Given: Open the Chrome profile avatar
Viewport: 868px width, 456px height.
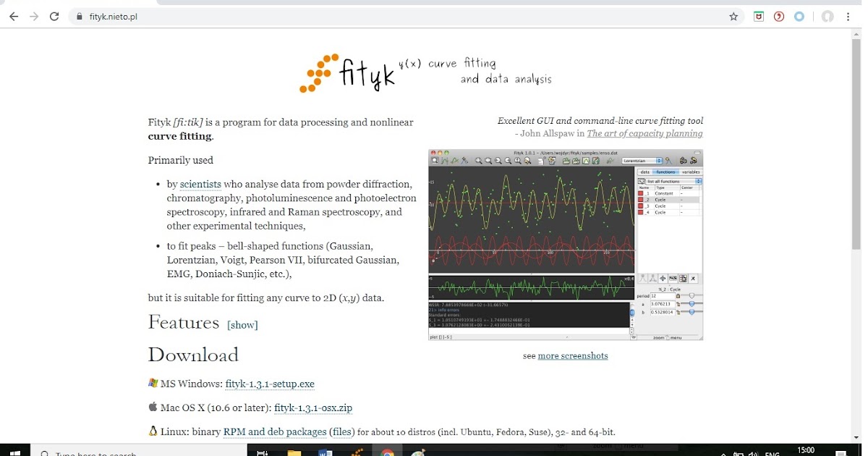Looking at the screenshot, I should click(827, 17).
